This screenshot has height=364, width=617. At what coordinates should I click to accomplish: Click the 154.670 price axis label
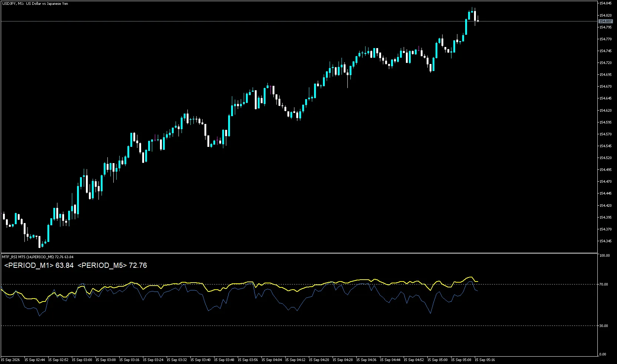click(606, 87)
